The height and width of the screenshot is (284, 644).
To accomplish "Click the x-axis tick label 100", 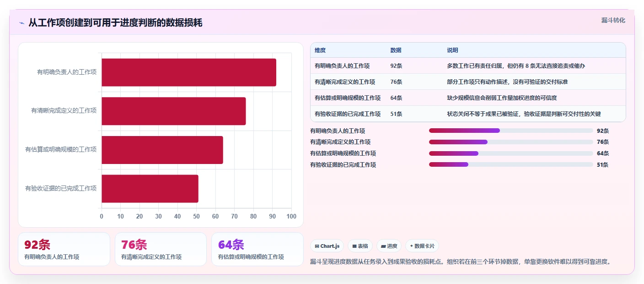I will 291,217.
